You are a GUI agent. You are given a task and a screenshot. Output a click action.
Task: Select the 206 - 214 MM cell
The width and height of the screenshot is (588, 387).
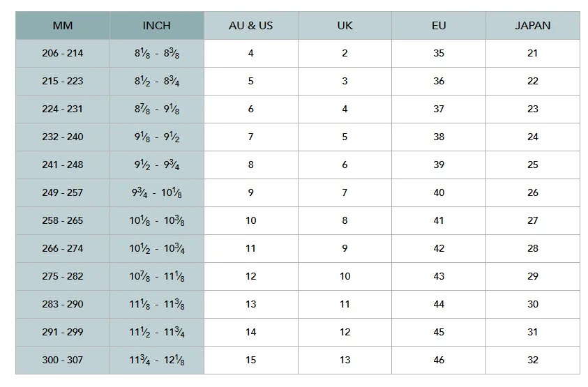(63, 53)
